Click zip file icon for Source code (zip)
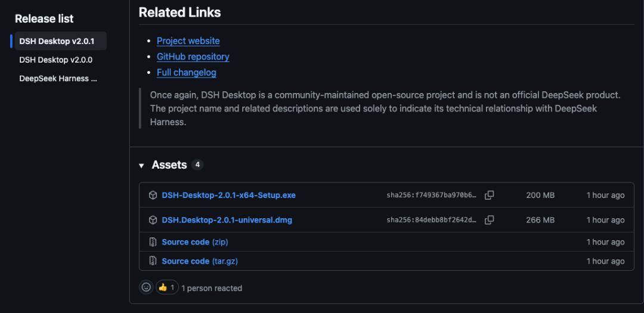 (153, 242)
